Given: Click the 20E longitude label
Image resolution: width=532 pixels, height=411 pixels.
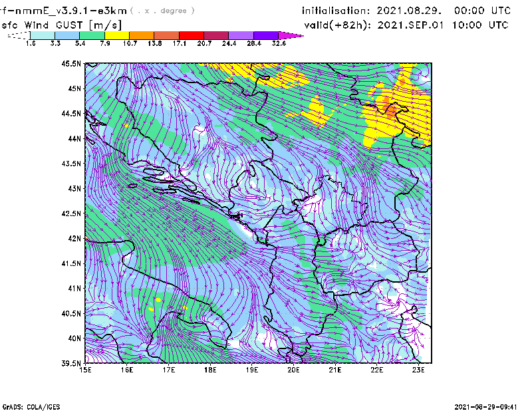Looking at the screenshot, I should point(293,370).
